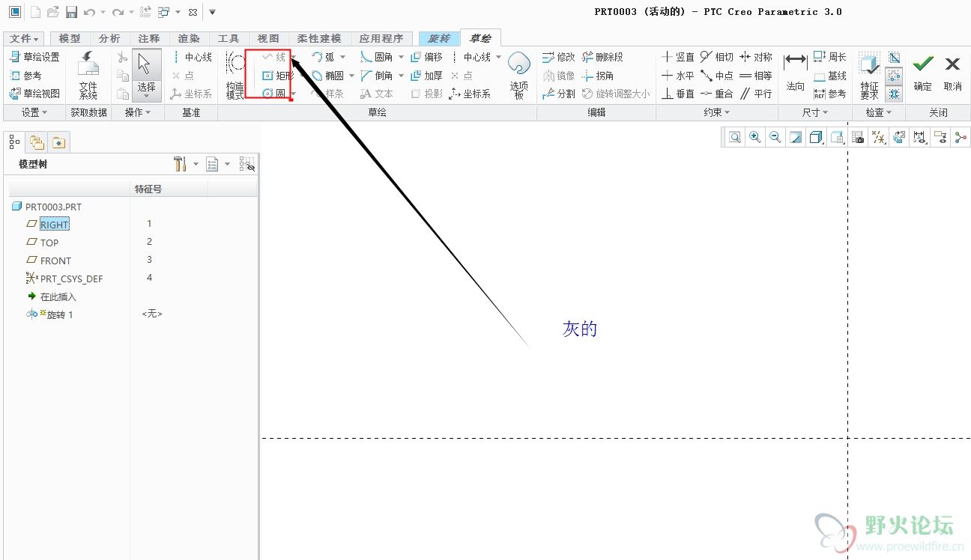Switch to the 柔性建模 ribbon tab
Viewport: 971px width, 560px height.
pos(318,38)
